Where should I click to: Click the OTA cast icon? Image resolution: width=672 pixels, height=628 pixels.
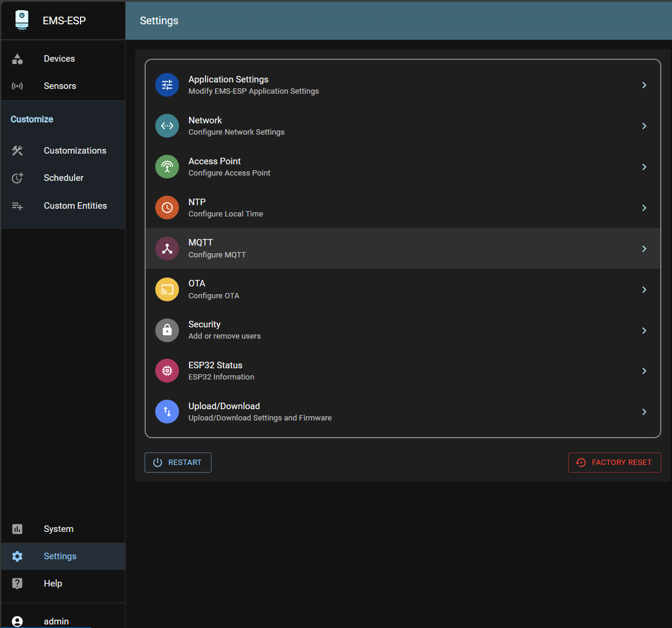167,289
